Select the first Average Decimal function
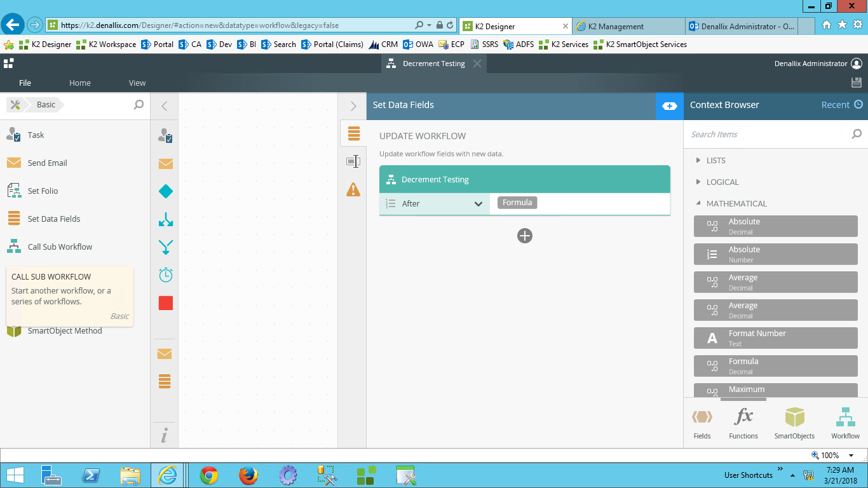 776,282
